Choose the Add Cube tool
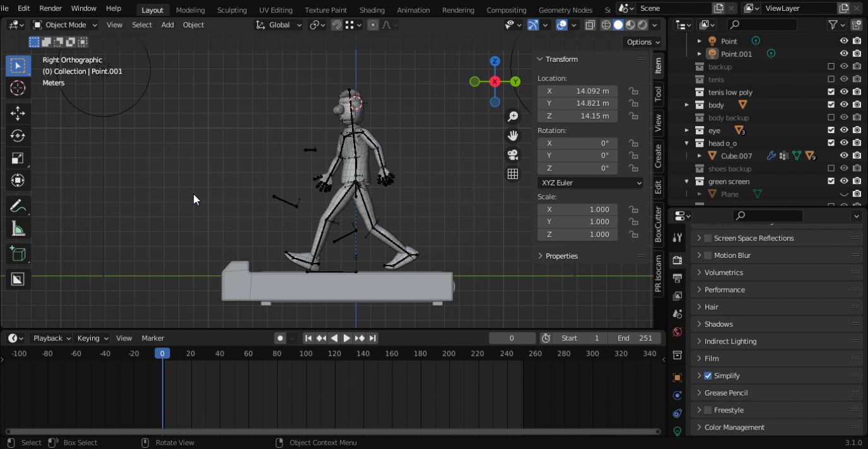868x449 pixels. pyautogui.click(x=18, y=254)
